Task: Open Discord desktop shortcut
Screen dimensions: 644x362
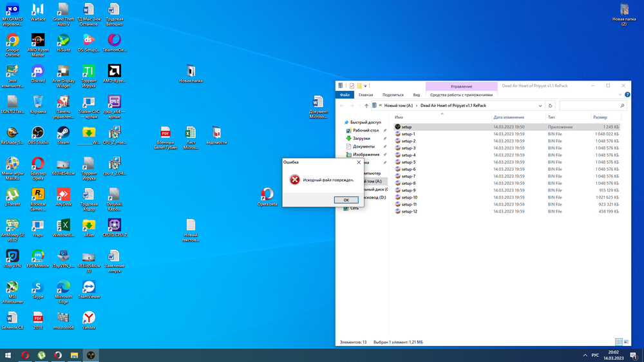Action: pos(38,71)
